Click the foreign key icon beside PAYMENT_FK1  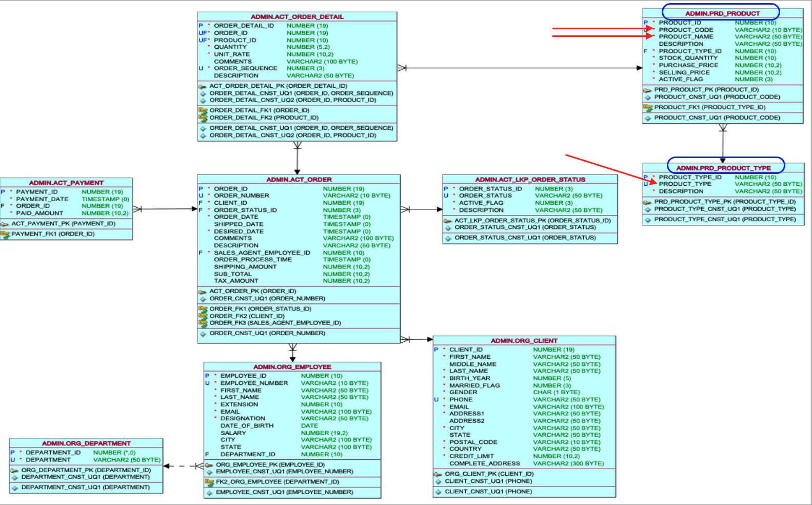5,234
